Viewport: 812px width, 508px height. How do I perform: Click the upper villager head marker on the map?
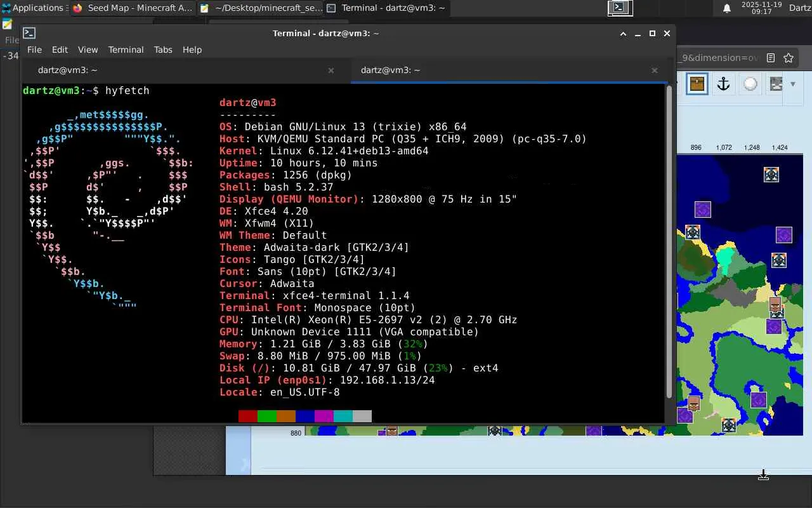click(775, 304)
